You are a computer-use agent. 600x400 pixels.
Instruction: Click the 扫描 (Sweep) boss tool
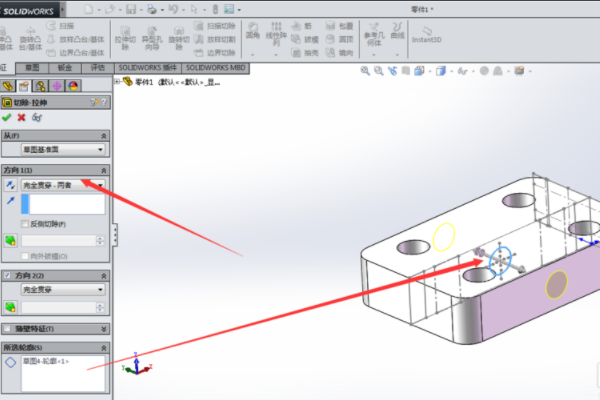click(x=60, y=26)
